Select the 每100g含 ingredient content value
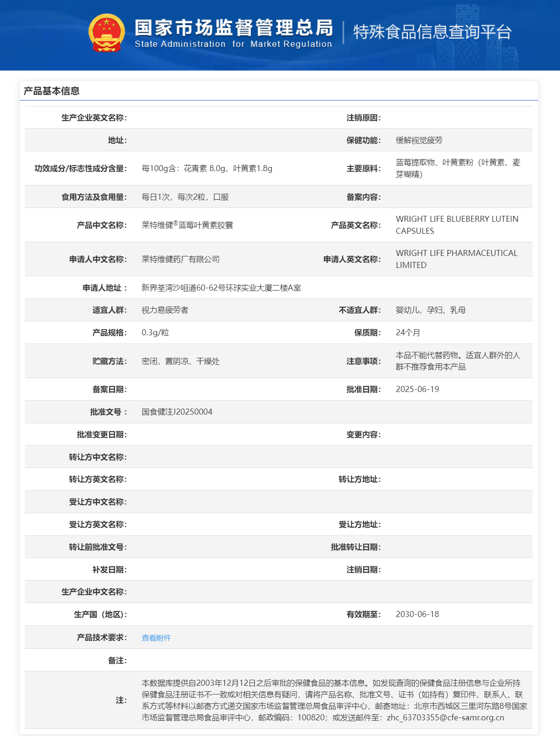560x736 pixels. point(207,168)
